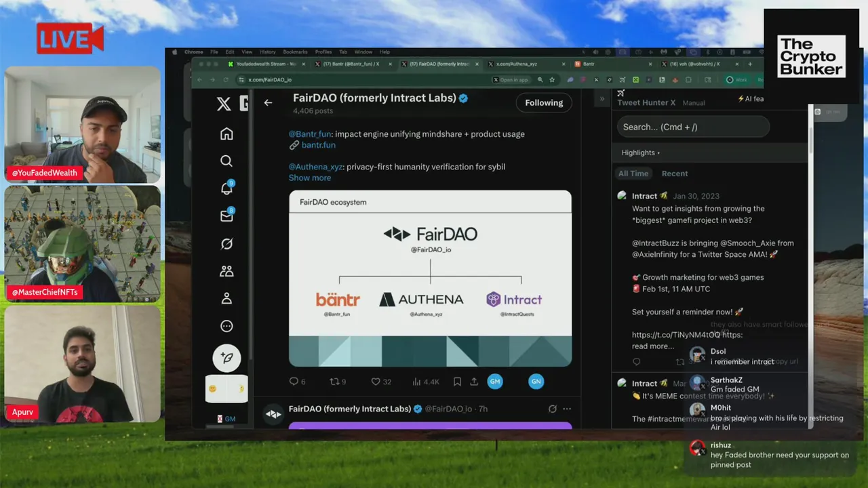The width and height of the screenshot is (868, 488).
Task: Expand Intract tweet with read more
Action: point(653,346)
